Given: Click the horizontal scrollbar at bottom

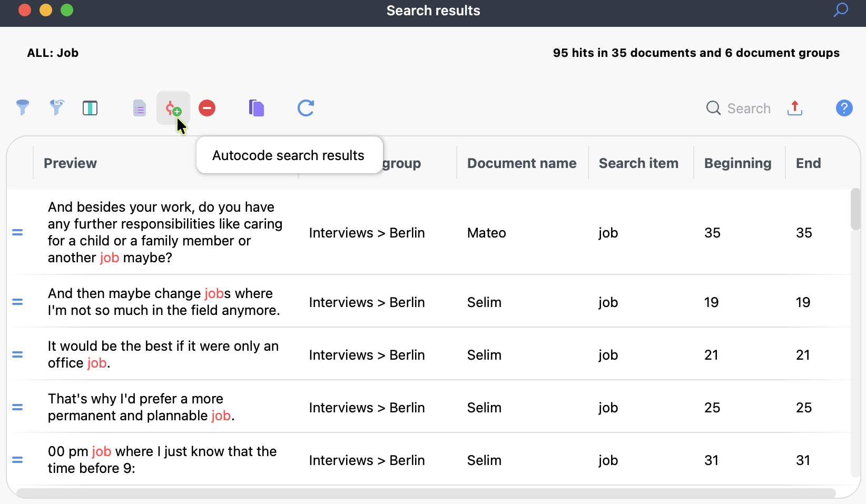Looking at the screenshot, I should point(426,493).
